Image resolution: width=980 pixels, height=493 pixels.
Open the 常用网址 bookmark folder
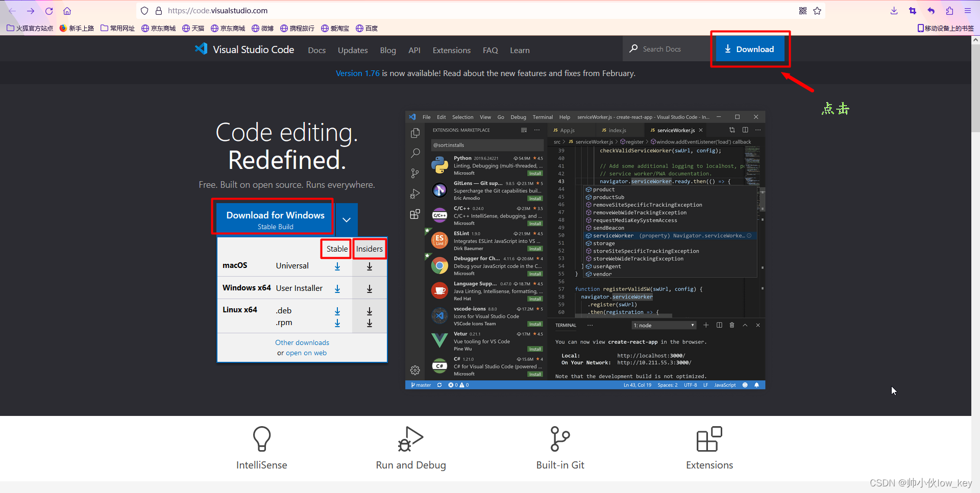click(x=118, y=28)
